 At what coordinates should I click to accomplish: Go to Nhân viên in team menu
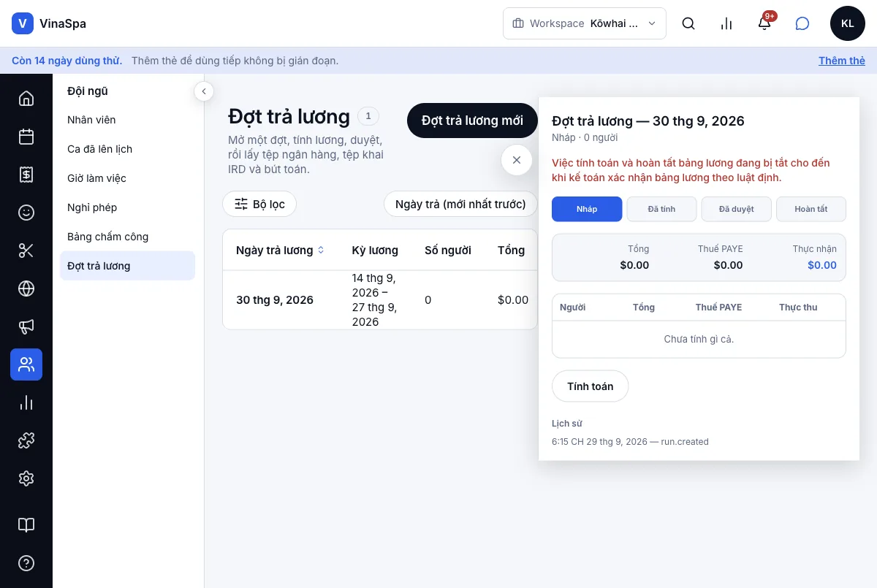(127, 120)
